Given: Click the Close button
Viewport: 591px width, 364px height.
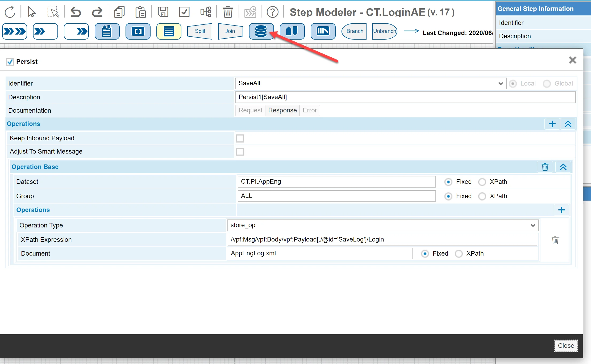Looking at the screenshot, I should point(566,346).
